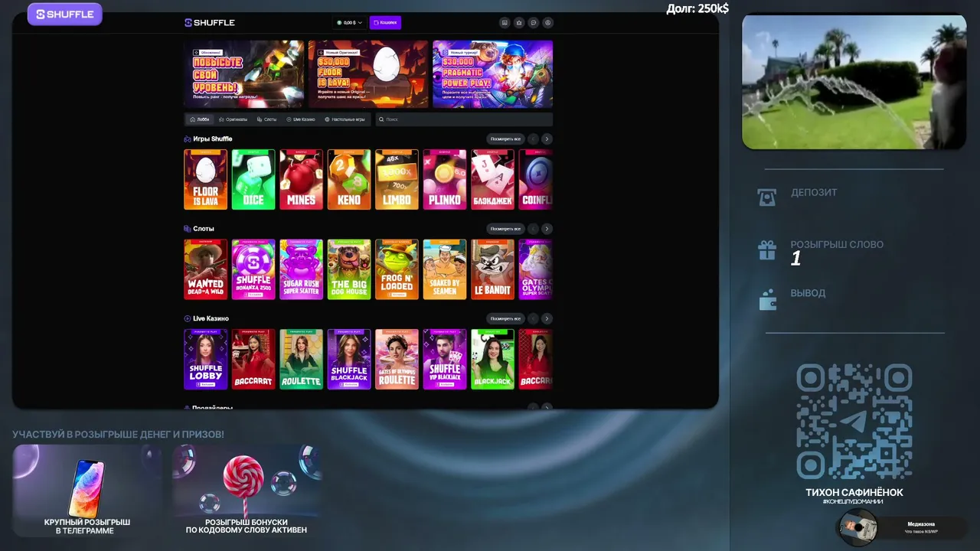Click Посмотреть все for Live Казино
This screenshot has width=980, height=551.
click(x=505, y=318)
